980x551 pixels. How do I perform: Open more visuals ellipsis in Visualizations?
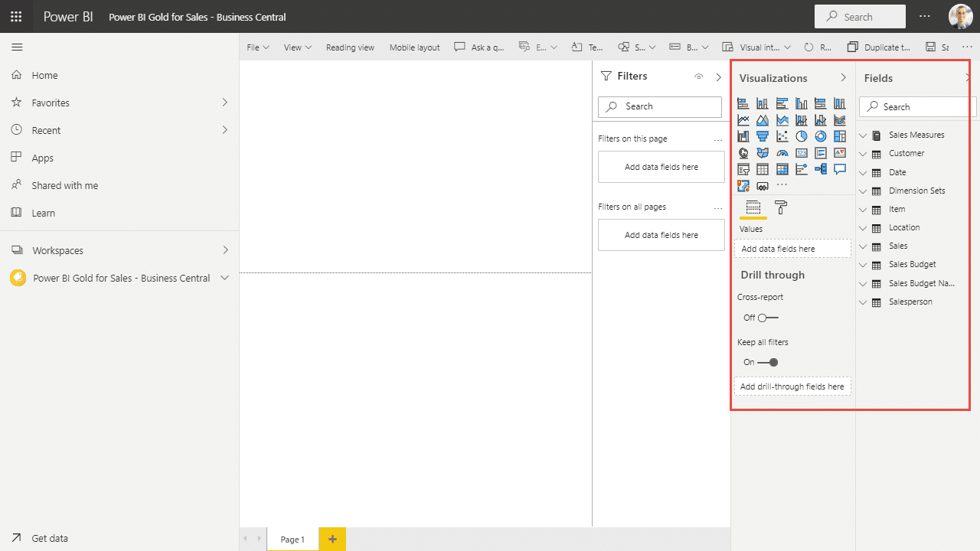tap(782, 185)
